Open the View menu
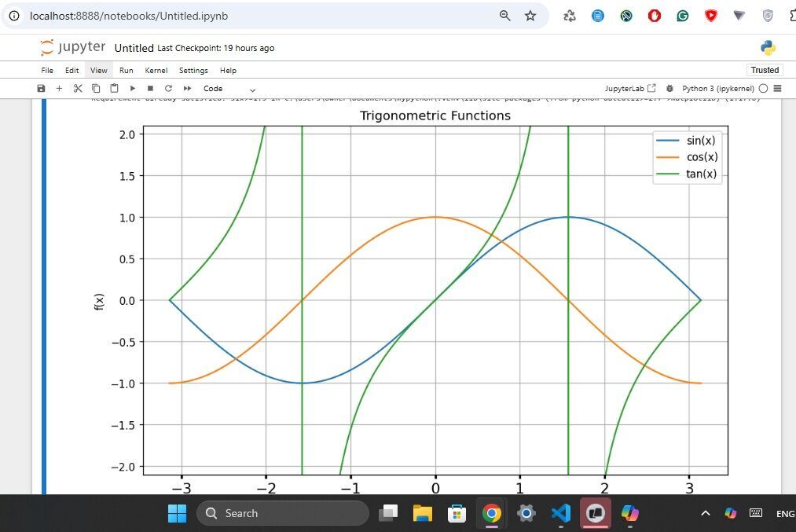 pos(98,70)
